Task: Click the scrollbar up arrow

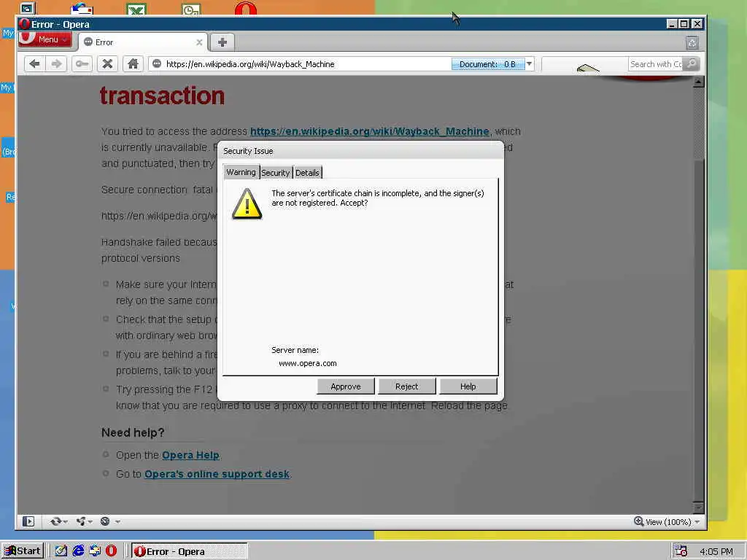Action: (x=698, y=82)
